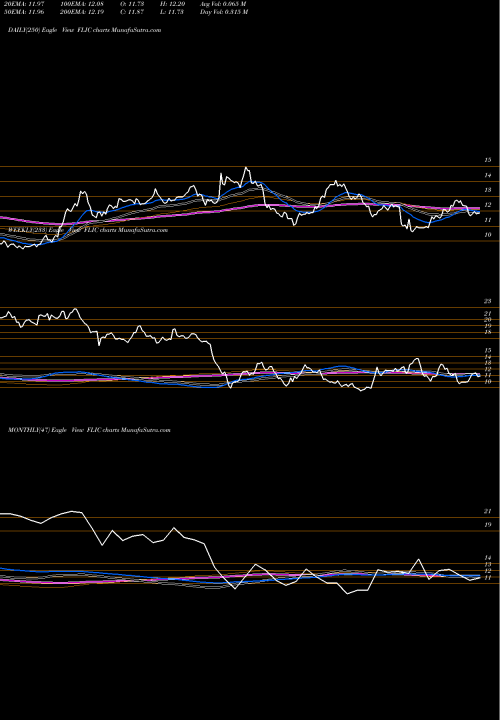
Task: Click the MONTHLY(47) Eagle View chart title
Action: (89, 430)
